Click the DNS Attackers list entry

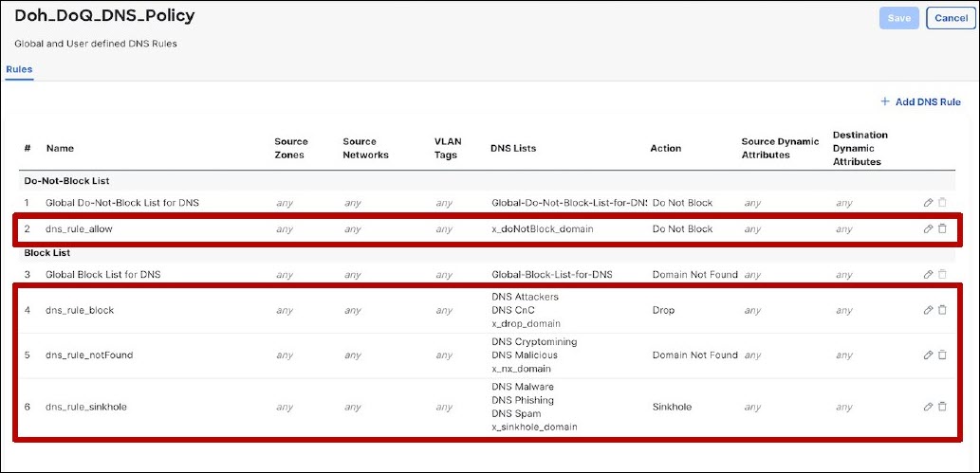525,297
